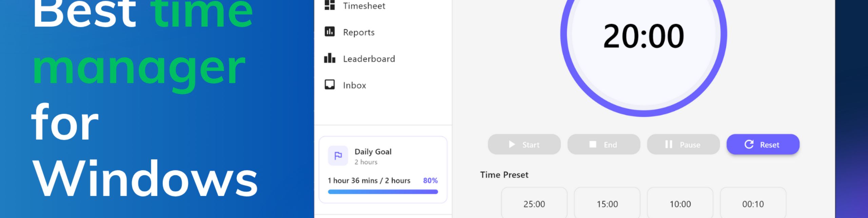Image resolution: width=868 pixels, height=218 pixels.
Task: Pick the 10:00 time preset
Action: (x=680, y=204)
